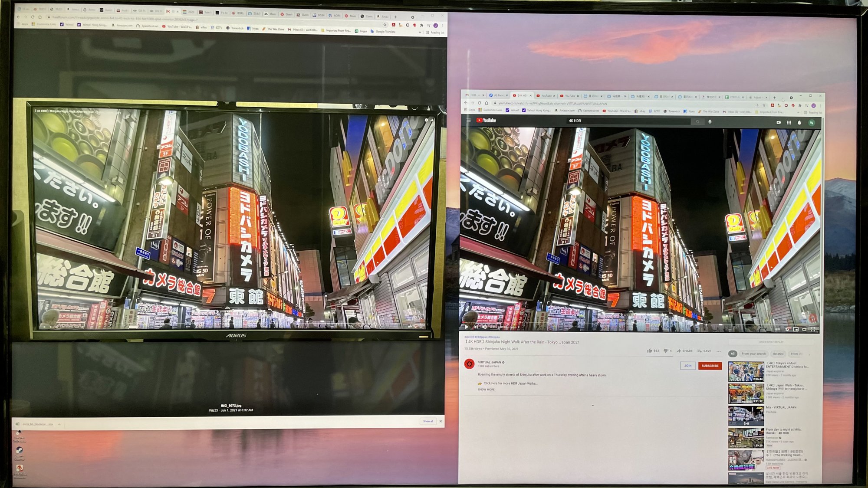Viewport: 868px width, 488px height.
Task: Show the chat replay panel
Action: 771,342
